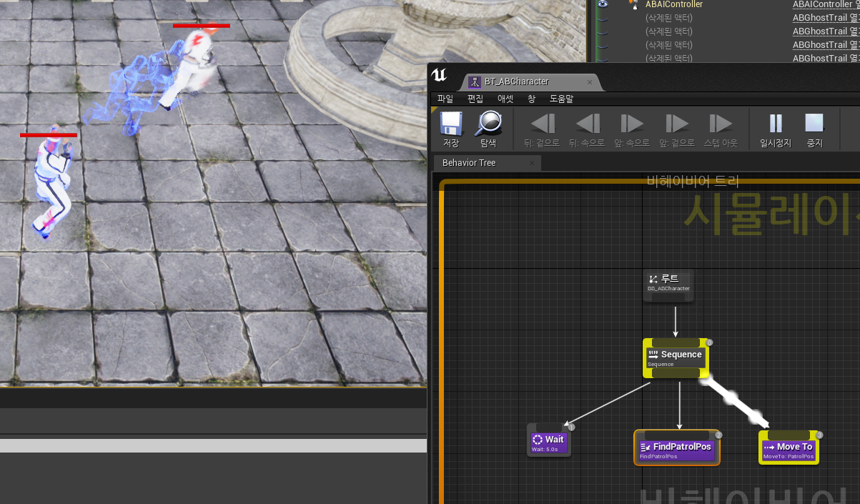Select the Behavior Tree panel tab
Screen dimensions: 860x504
pyautogui.click(x=487, y=163)
